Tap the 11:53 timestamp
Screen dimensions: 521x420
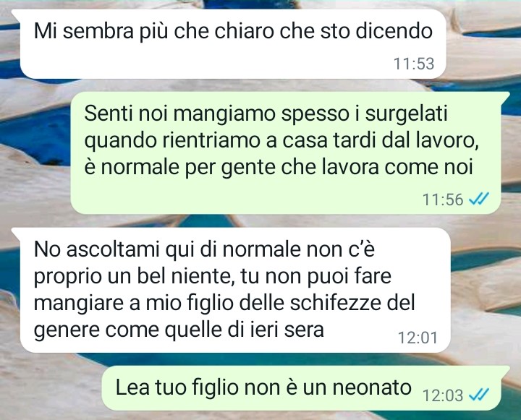(414, 64)
